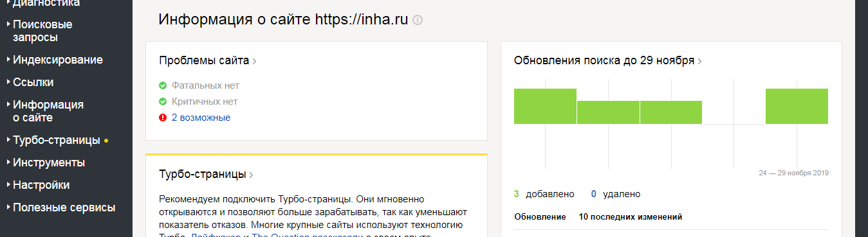Select the Обновление column header

click(540, 217)
